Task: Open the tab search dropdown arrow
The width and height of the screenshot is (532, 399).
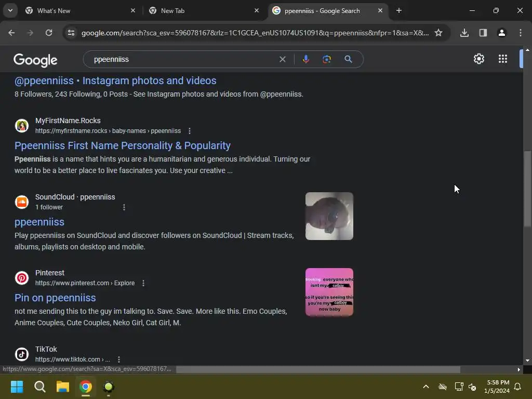Action: tap(10, 10)
